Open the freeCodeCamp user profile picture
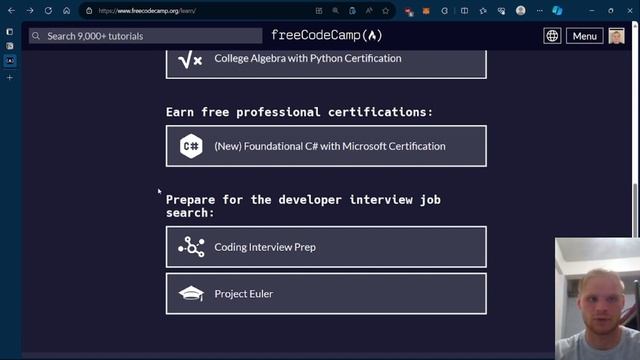This screenshot has width=640, height=360. (x=616, y=36)
